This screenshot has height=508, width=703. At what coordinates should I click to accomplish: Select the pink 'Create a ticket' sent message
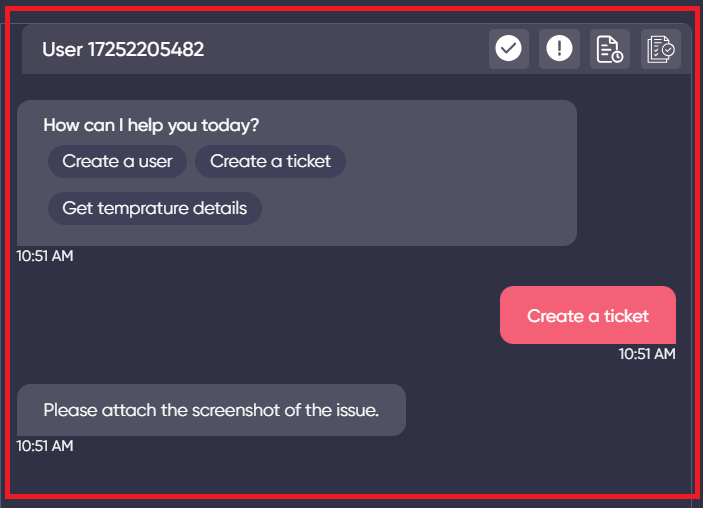tap(588, 316)
